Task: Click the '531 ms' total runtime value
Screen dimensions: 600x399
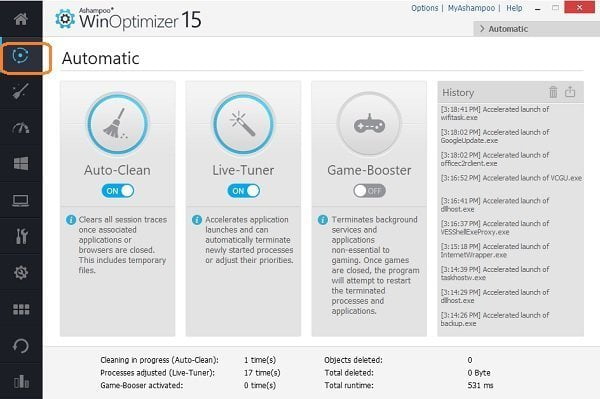Action: pyautogui.click(x=480, y=385)
